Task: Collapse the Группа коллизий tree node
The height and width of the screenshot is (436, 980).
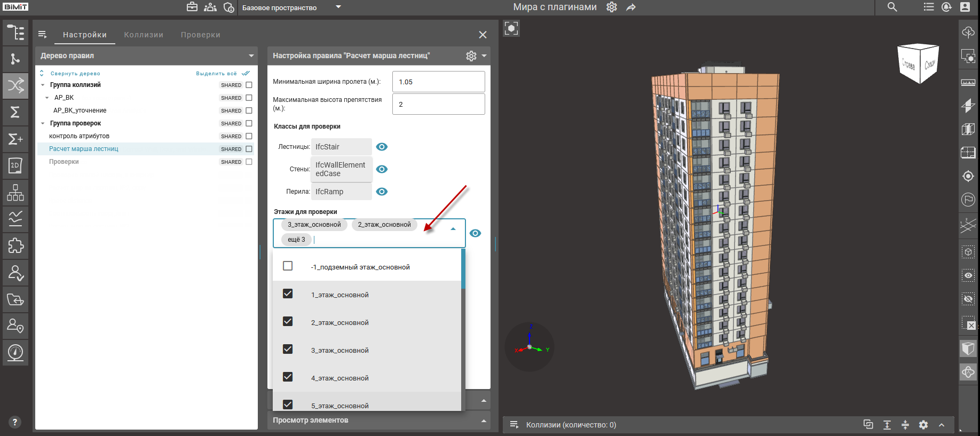Action: (x=43, y=85)
